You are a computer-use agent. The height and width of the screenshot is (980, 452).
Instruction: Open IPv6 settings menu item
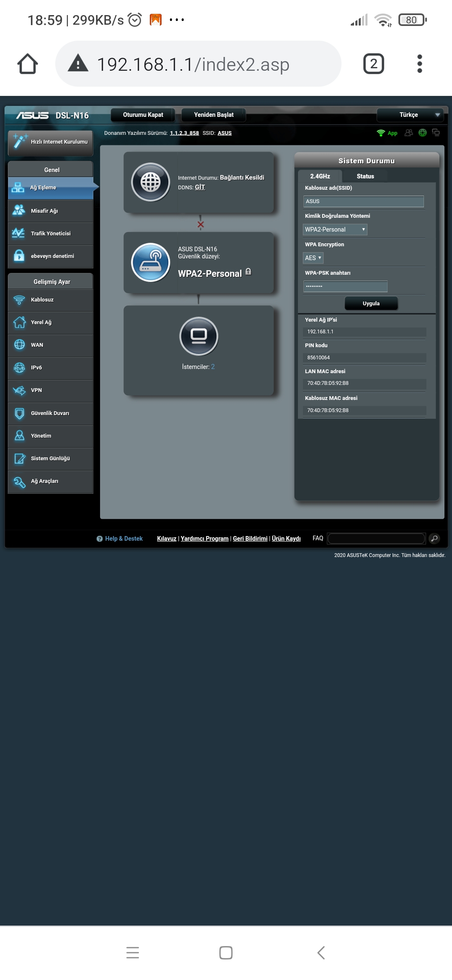(51, 368)
